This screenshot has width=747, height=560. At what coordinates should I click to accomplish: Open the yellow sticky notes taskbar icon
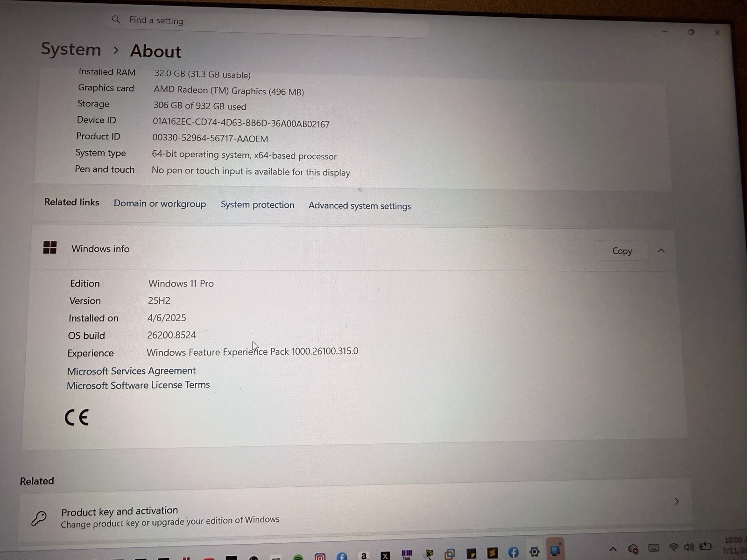click(x=471, y=554)
